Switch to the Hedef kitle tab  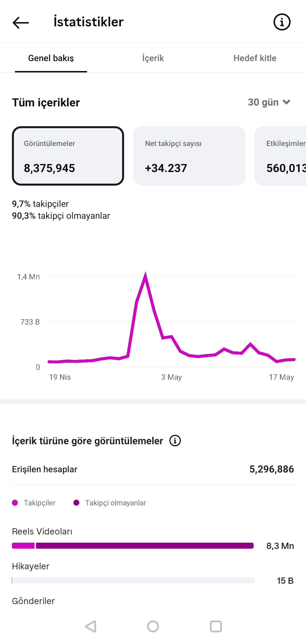pyautogui.click(x=255, y=58)
